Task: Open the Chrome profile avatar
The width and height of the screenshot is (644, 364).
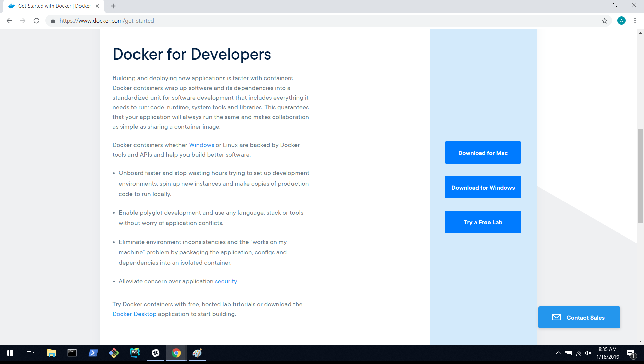Action: coord(621,21)
